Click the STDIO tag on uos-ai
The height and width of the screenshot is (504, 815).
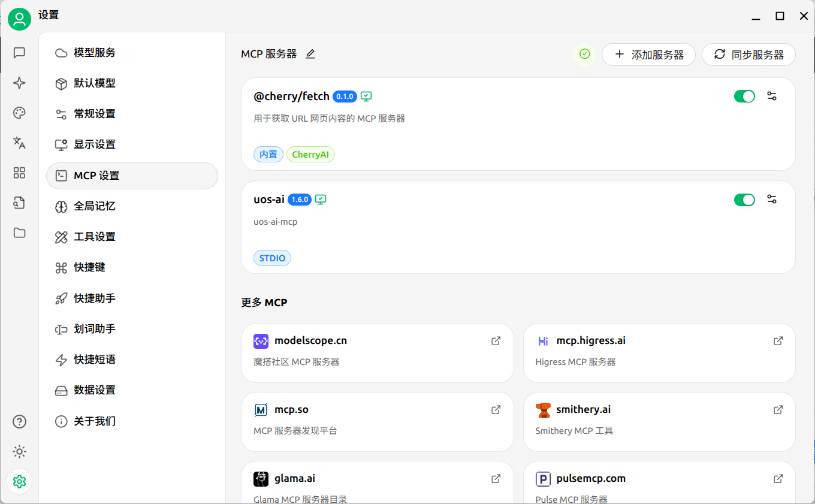(272, 258)
